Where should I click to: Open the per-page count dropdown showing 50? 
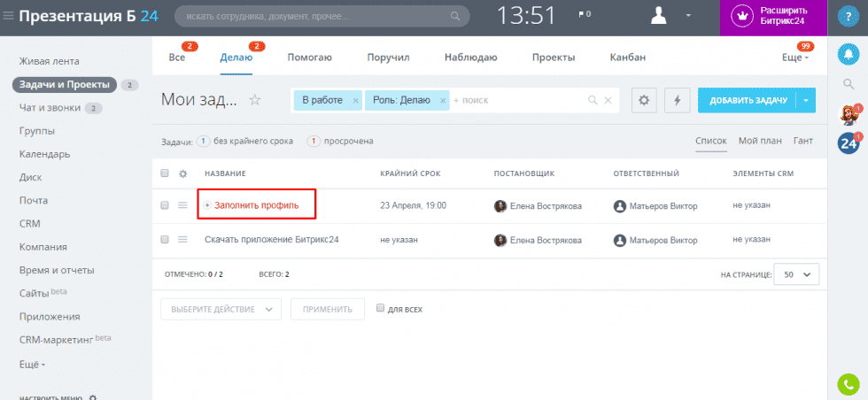pos(796,275)
